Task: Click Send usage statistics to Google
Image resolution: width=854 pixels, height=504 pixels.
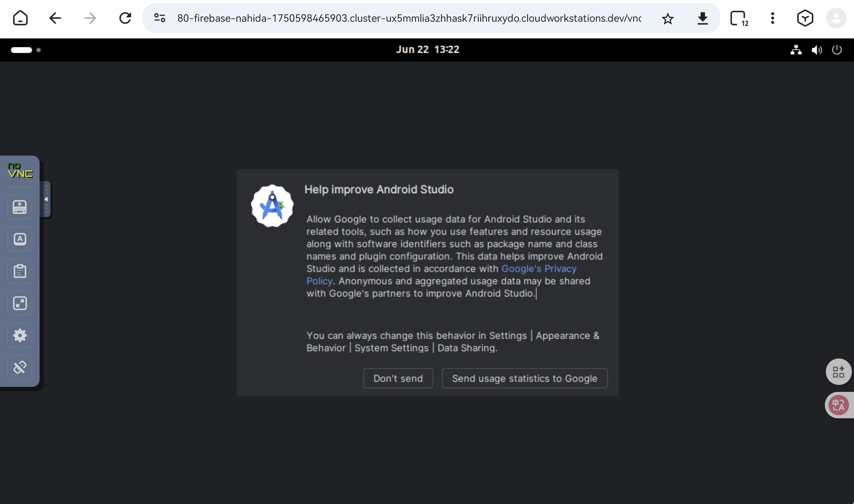Action: [x=524, y=378]
